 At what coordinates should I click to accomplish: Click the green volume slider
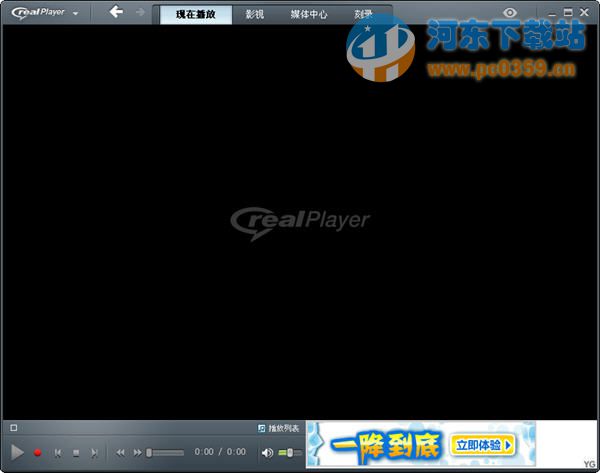click(x=290, y=453)
